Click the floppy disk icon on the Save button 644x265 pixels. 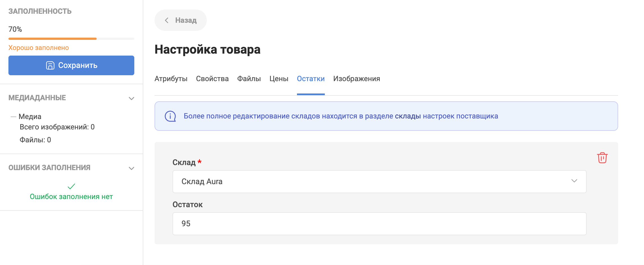50,65
